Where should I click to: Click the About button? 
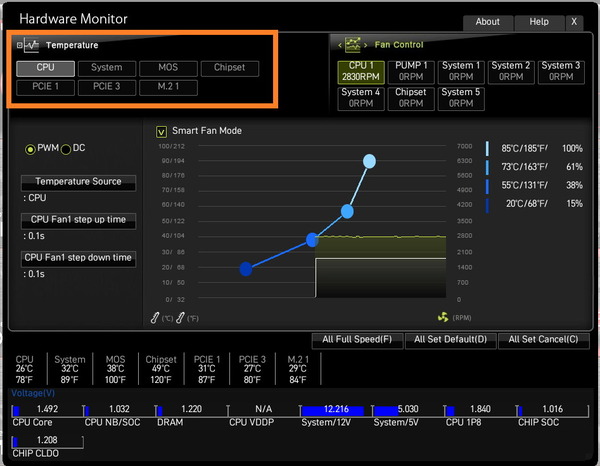(x=488, y=23)
